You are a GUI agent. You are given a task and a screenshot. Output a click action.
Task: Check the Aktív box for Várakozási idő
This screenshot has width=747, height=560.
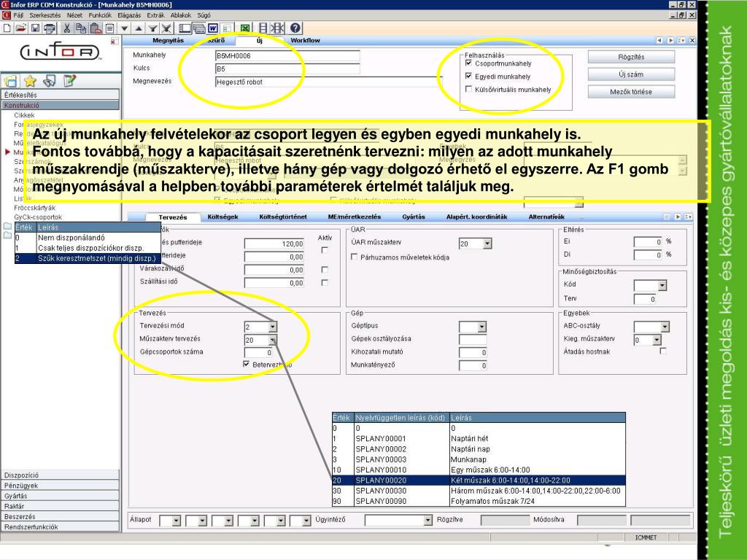(325, 270)
